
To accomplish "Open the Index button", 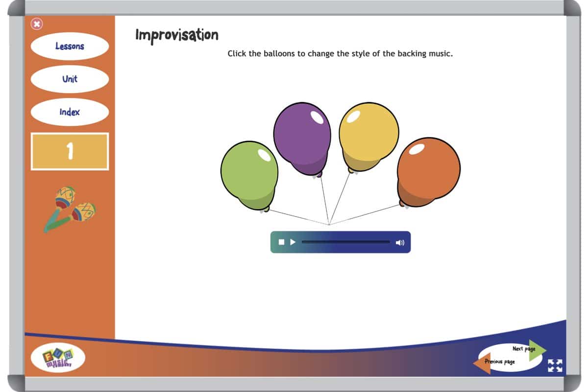I will pyautogui.click(x=70, y=112).
